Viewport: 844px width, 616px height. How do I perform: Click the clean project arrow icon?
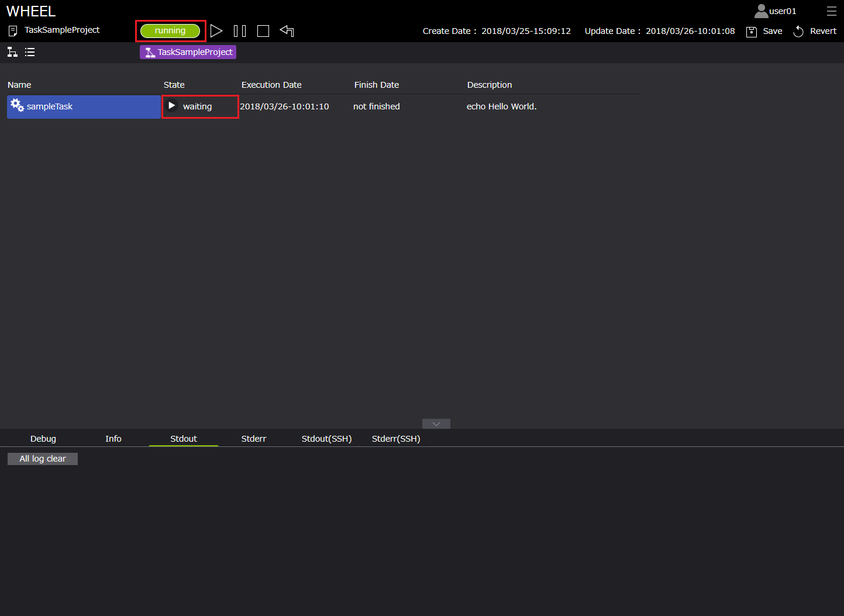(x=287, y=31)
